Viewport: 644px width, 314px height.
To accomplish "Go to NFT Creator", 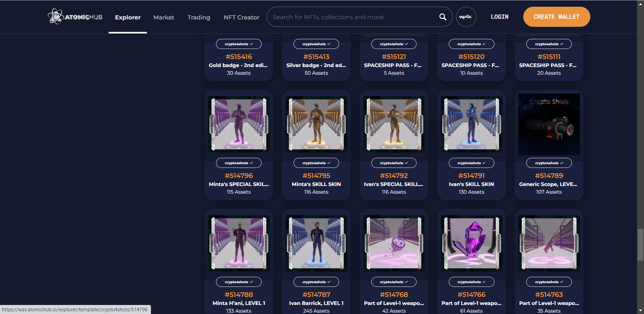I will click(x=241, y=17).
